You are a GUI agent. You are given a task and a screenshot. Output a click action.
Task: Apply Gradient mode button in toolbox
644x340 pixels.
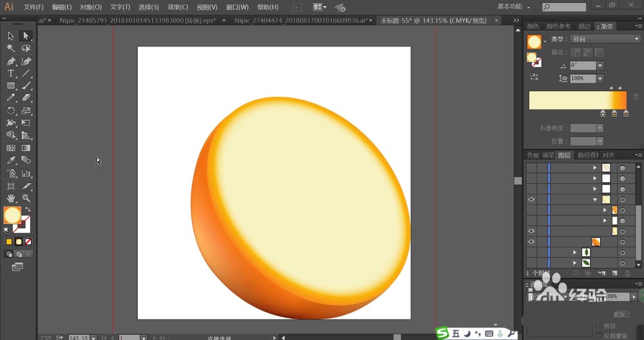coord(19,242)
